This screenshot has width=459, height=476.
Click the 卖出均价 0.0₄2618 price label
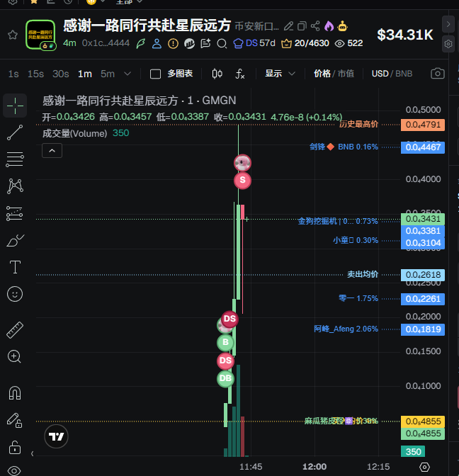coord(423,275)
